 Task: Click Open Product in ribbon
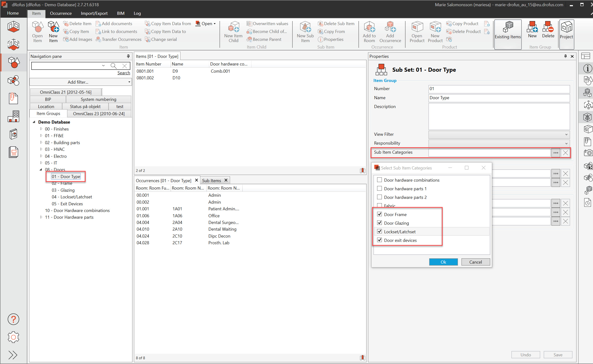tap(417, 32)
